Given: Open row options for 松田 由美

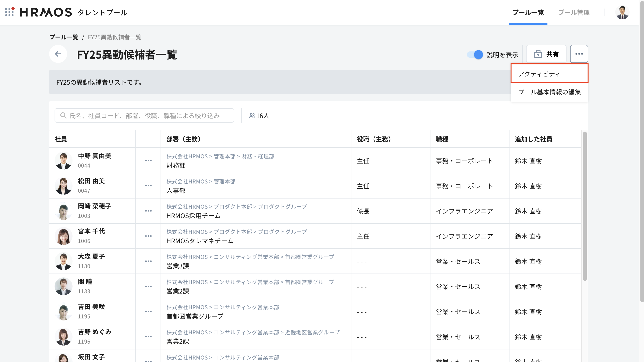Looking at the screenshot, I should [148, 186].
